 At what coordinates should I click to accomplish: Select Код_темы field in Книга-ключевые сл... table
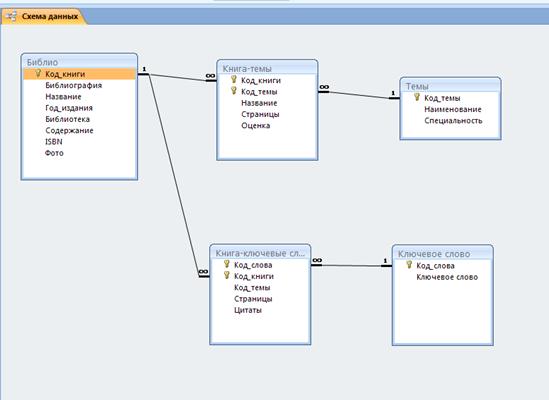(x=252, y=288)
